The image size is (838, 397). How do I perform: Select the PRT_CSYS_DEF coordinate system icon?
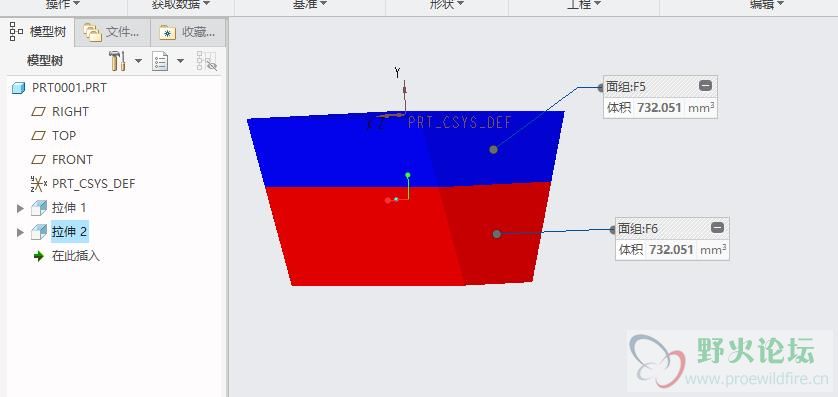pos(38,184)
